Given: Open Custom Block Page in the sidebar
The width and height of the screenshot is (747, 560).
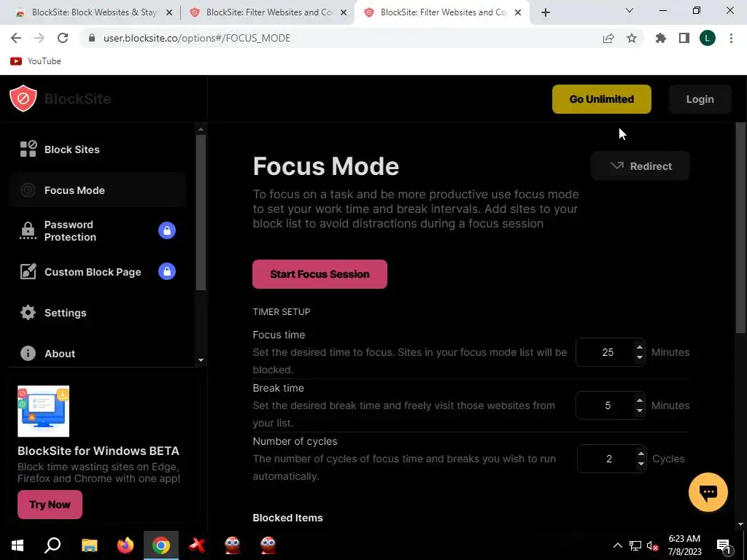Looking at the screenshot, I should coord(97,271).
